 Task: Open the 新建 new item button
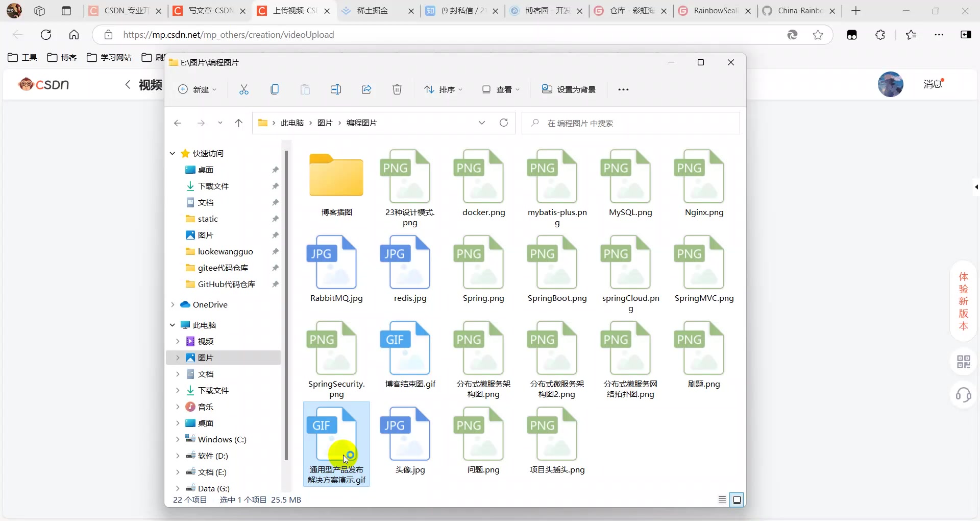click(197, 89)
